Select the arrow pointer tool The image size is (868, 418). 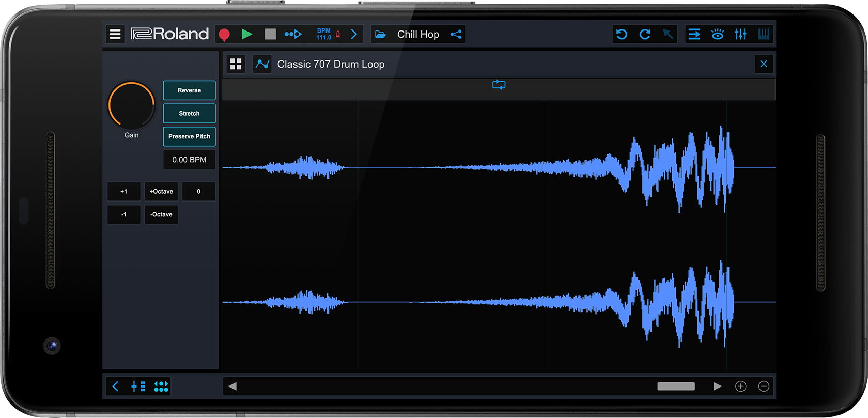pyautogui.click(x=668, y=34)
